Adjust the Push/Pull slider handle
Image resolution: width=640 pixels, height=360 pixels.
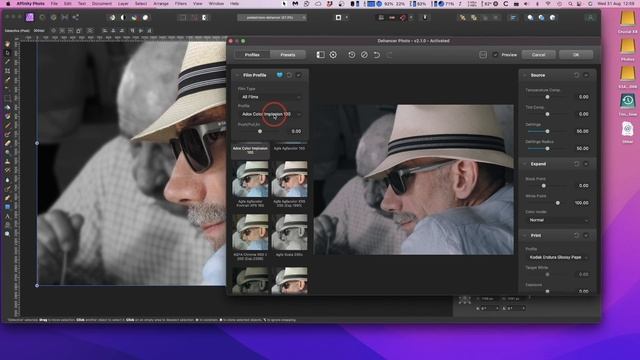click(x=260, y=131)
